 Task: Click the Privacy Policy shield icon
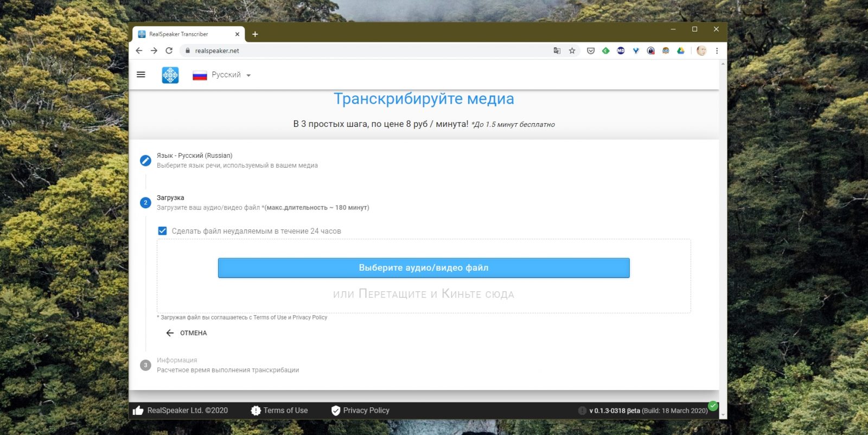pyautogui.click(x=336, y=411)
